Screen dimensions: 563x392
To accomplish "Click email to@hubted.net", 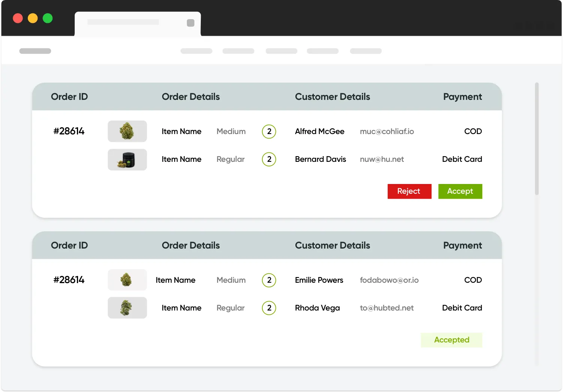I will coord(387,308).
